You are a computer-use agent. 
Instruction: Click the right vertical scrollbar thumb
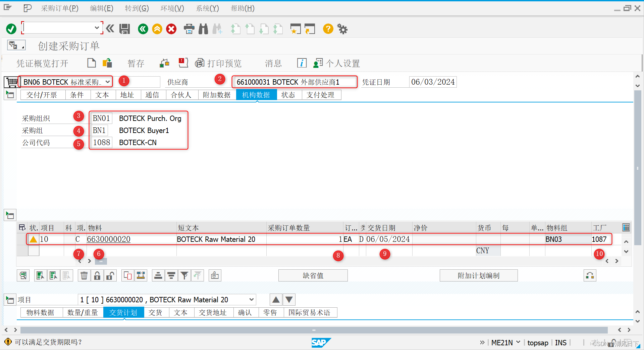tap(637, 168)
